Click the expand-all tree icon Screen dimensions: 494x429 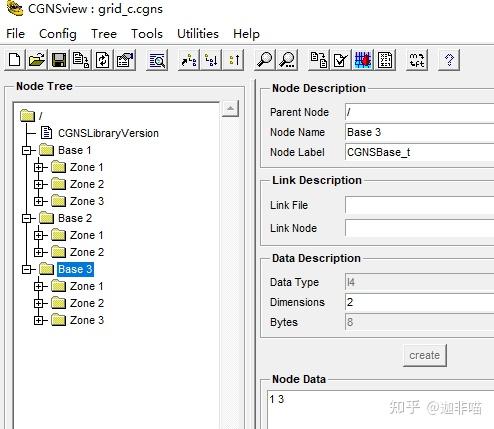(189, 60)
